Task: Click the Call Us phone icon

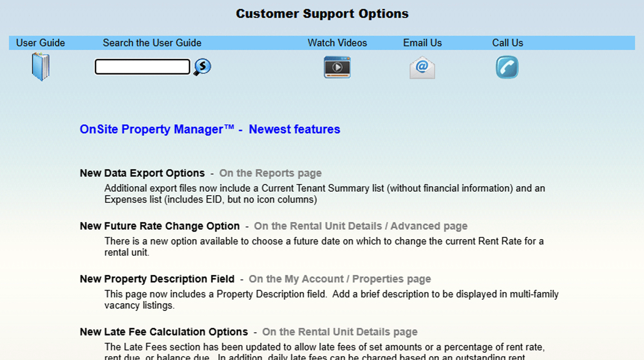Action: tap(507, 67)
